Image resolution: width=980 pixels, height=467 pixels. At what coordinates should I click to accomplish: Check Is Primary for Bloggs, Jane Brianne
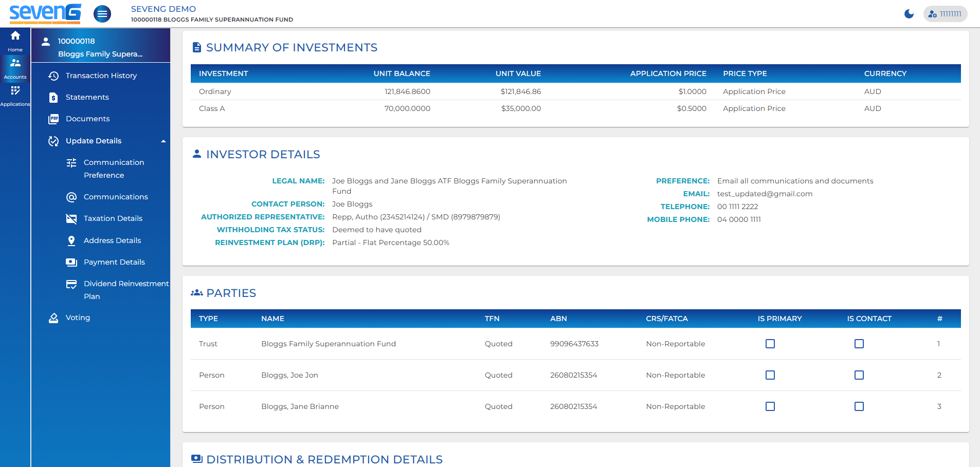pos(770,406)
